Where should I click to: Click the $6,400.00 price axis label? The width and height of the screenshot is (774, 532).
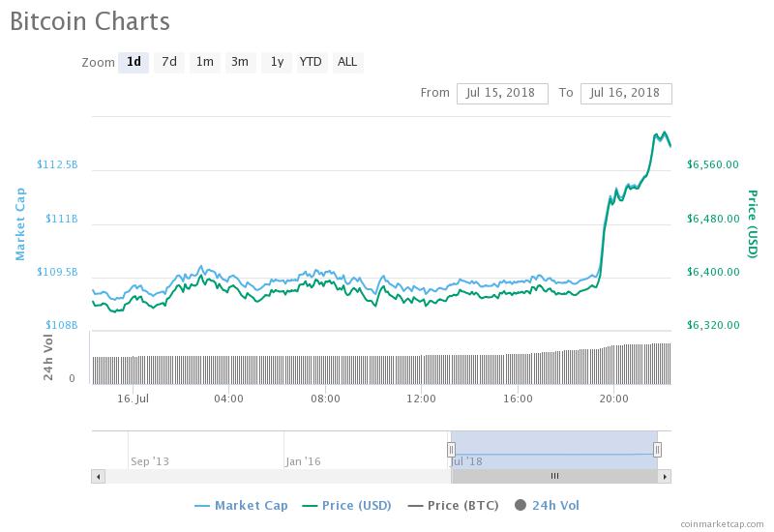coord(713,272)
